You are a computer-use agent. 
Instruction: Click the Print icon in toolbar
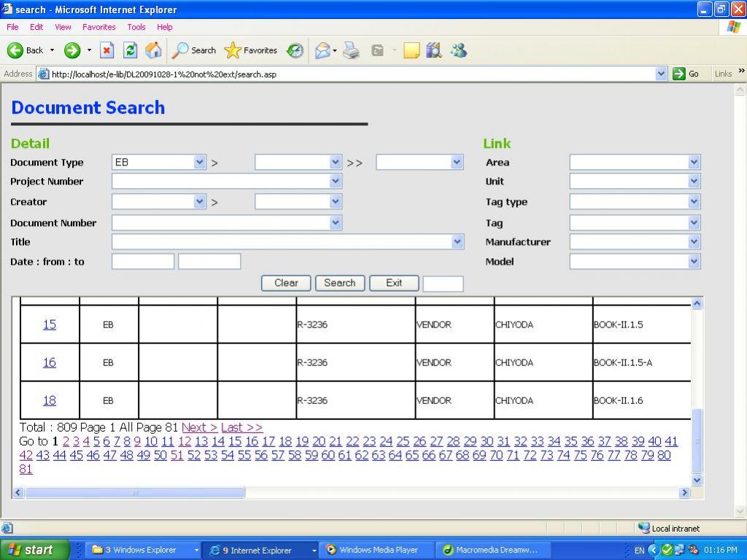351,50
